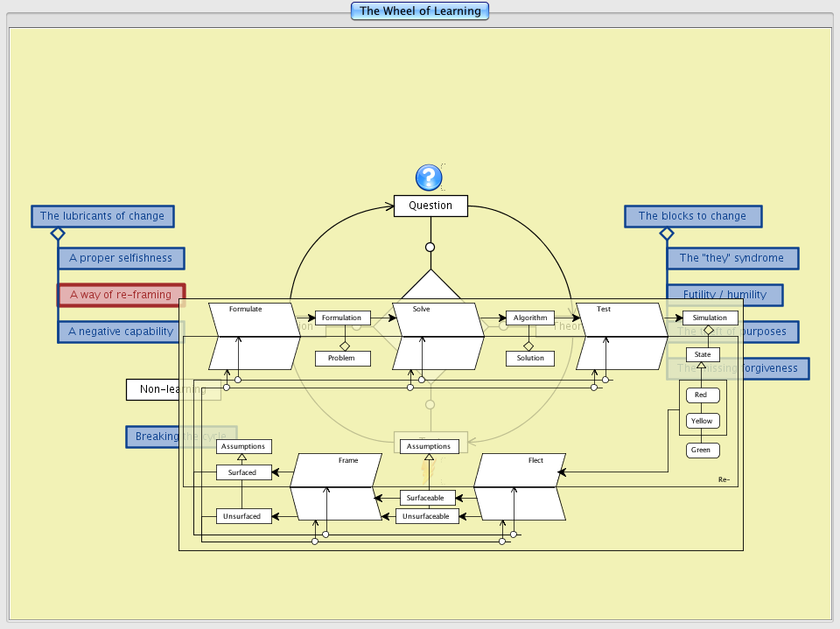
Task: Click diamond connector under The lubricants of change
Action: click(58, 234)
